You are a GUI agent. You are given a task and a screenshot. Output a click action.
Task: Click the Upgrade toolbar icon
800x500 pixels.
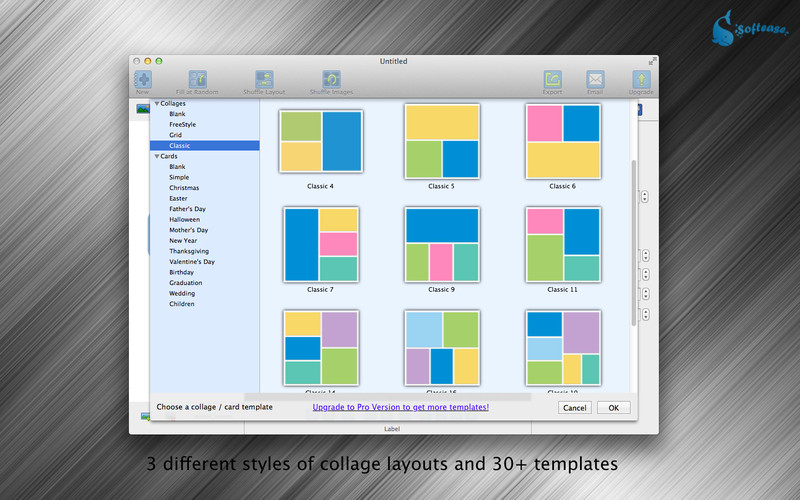point(641,80)
